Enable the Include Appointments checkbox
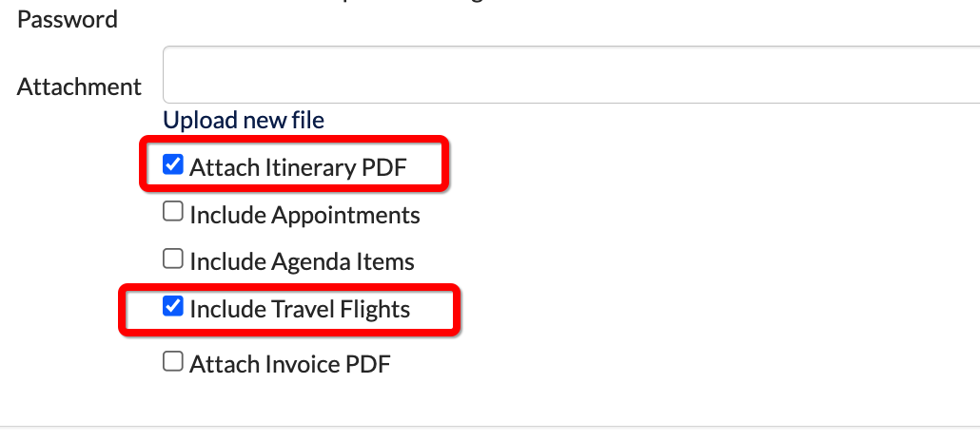Image resolution: width=980 pixels, height=441 pixels. (172, 212)
